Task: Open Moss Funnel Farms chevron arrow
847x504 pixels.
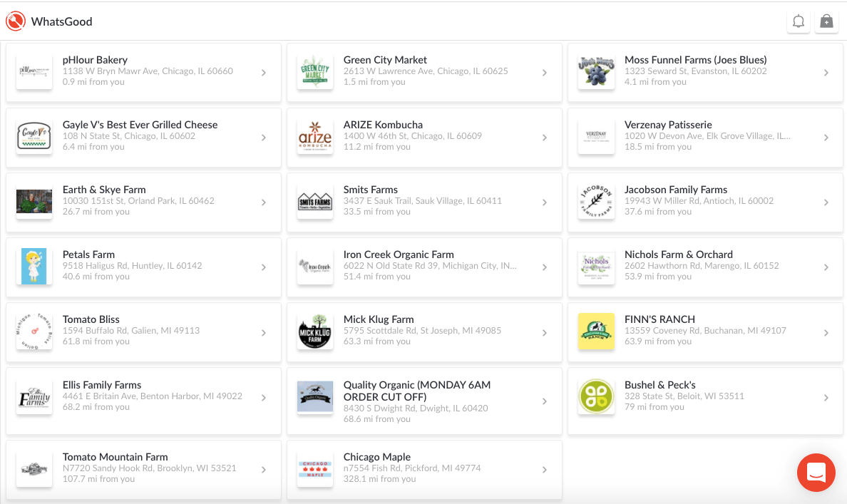Action: point(826,73)
